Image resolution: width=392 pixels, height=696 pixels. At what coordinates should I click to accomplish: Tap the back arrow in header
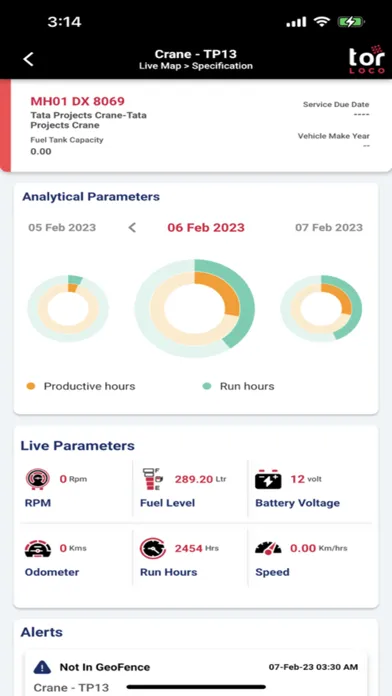pyautogui.click(x=28, y=59)
